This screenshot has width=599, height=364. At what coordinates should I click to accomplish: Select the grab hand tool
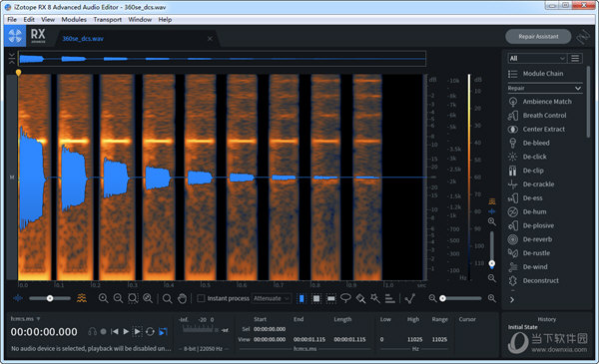click(182, 298)
